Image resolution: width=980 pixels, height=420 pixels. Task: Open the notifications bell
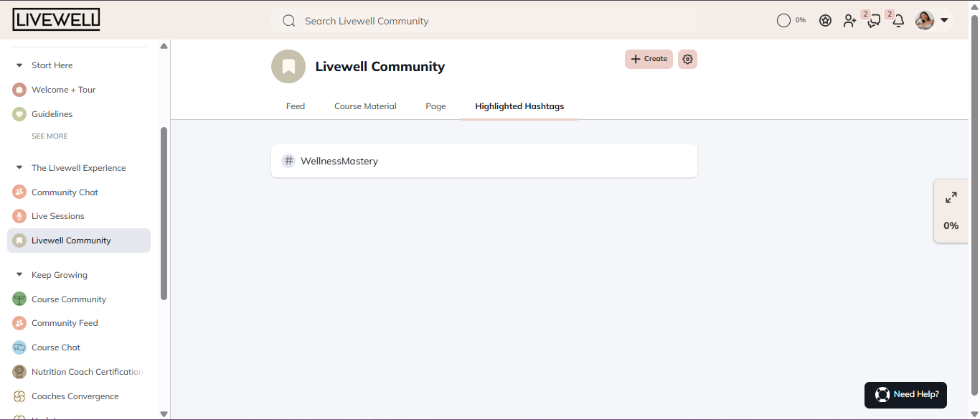click(898, 21)
